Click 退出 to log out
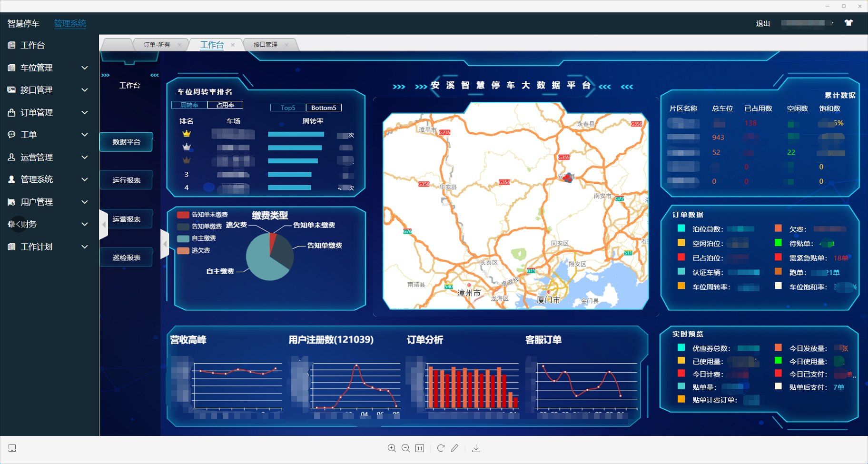 pyautogui.click(x=763, y=23)
